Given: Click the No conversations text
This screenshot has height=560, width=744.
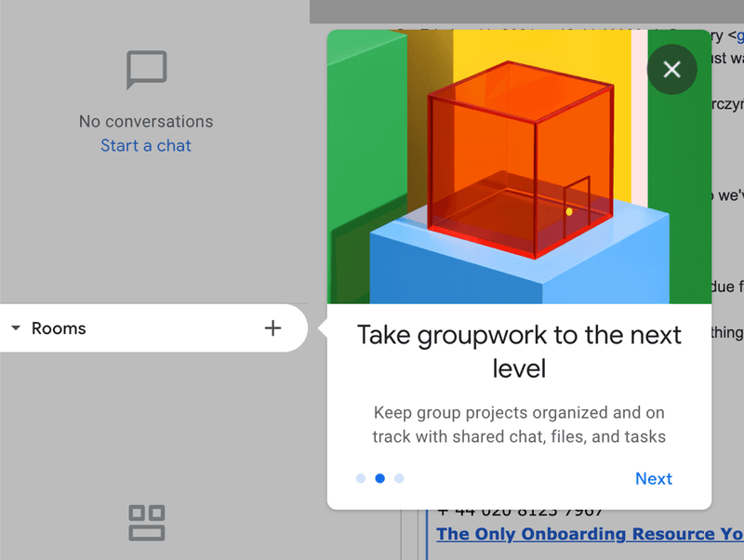Looking at the screenshot, I should click(x=146, y=121).
